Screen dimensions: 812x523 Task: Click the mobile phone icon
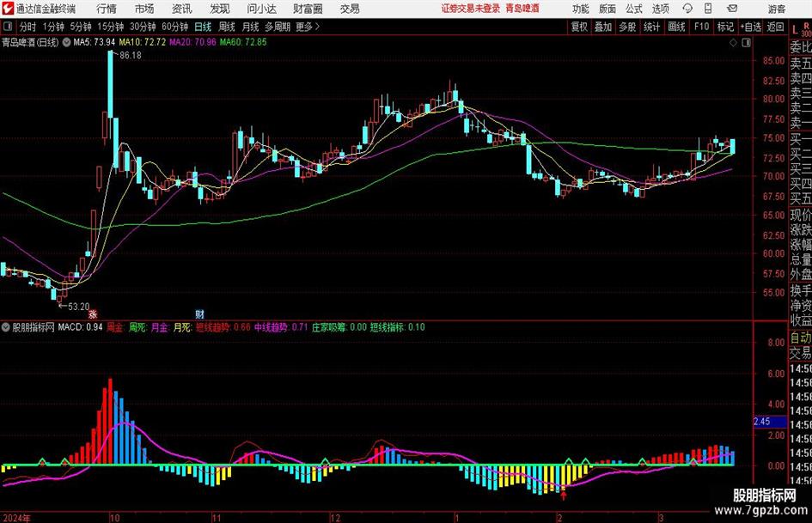tap(708, 9)
